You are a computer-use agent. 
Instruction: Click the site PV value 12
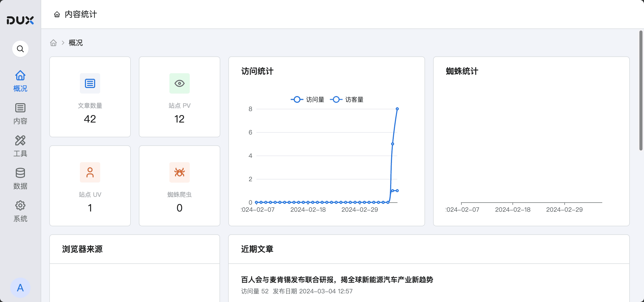pos(180,119)
